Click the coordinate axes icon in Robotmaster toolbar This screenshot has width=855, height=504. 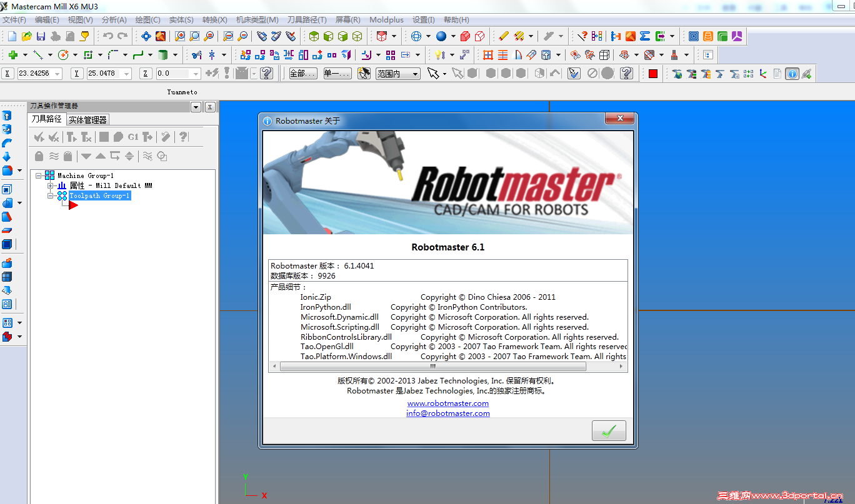pos(763,74)
